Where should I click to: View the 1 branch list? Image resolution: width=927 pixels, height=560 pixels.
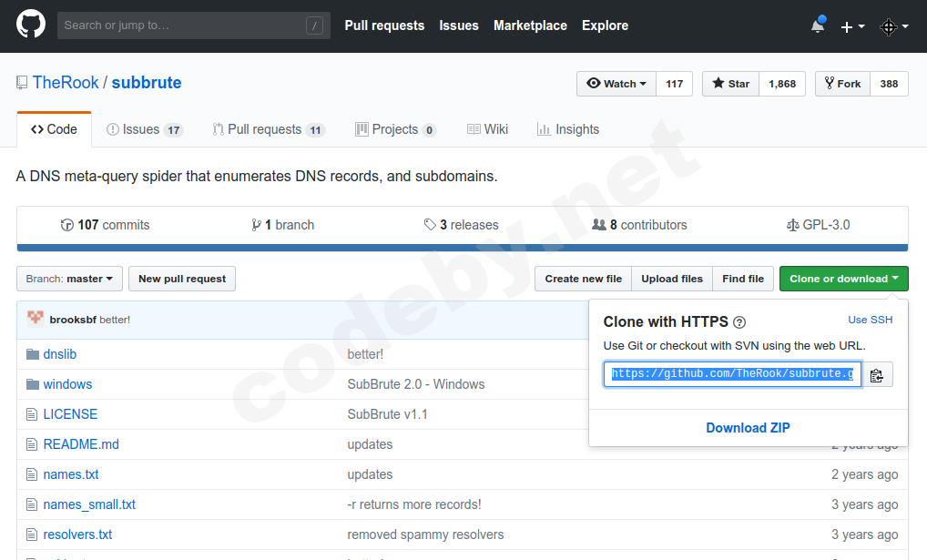pyautogui.click(x=282, y=225)
